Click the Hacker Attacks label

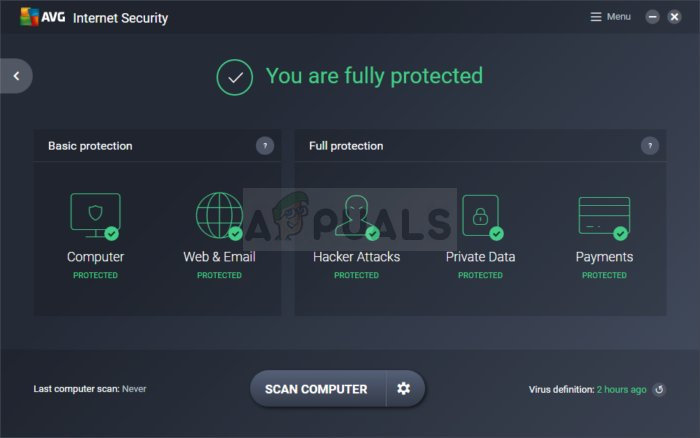click(356, 257)
